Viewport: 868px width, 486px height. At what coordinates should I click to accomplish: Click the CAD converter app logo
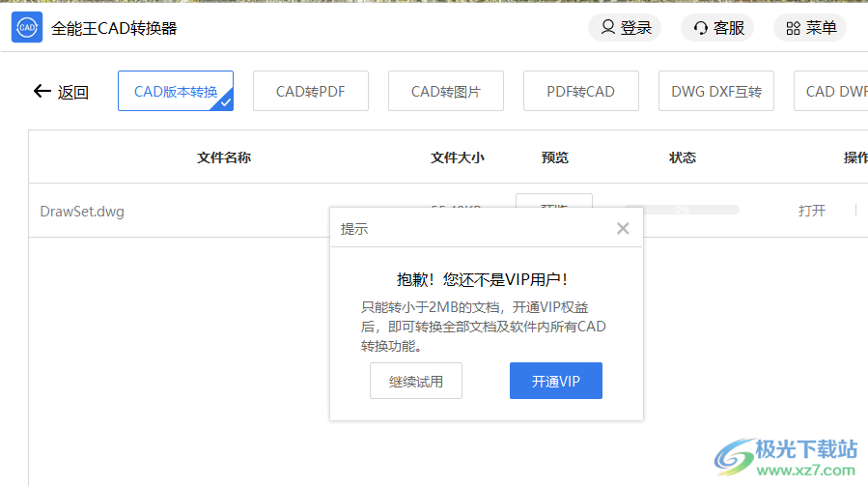27,27
